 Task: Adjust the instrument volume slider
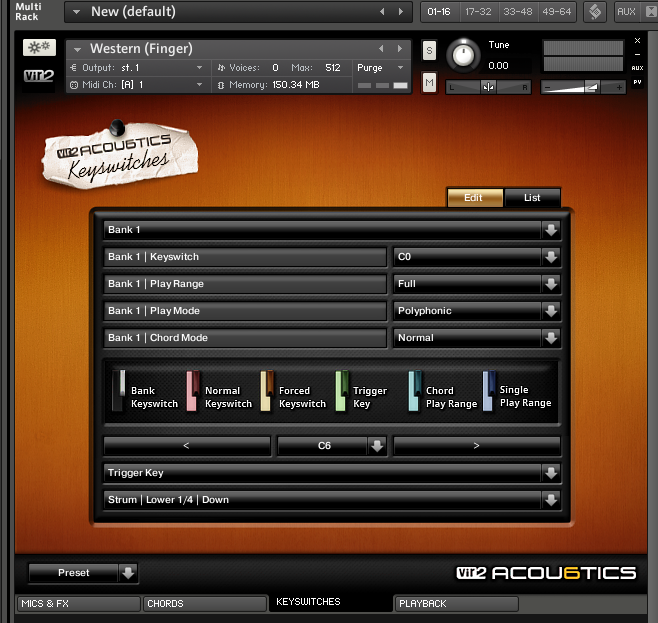pyautogui.click(x=583, y=87)
